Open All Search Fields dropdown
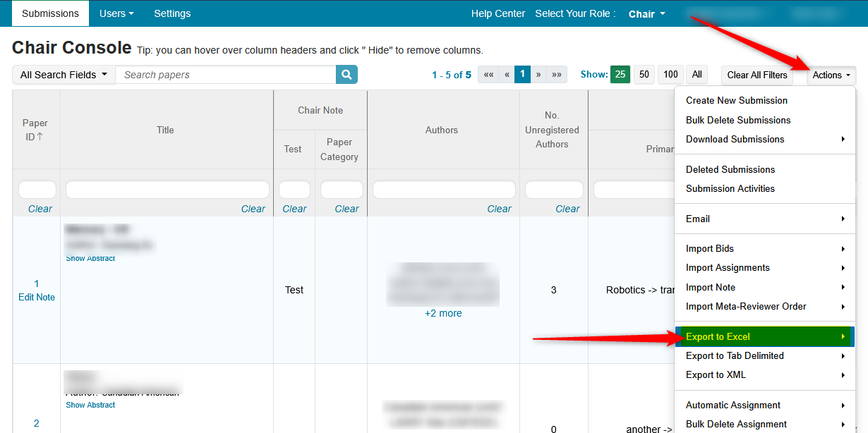This screenshot has width=868, height=433. click(x=64, y=75)
